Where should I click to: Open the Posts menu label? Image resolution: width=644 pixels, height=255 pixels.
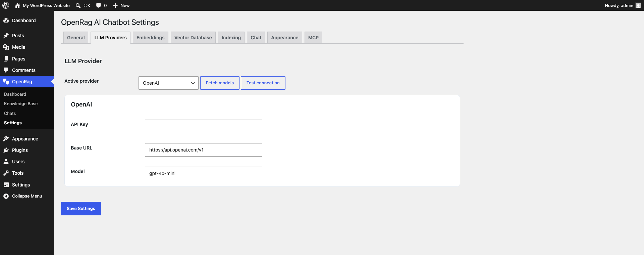click(x=18, y=36)
